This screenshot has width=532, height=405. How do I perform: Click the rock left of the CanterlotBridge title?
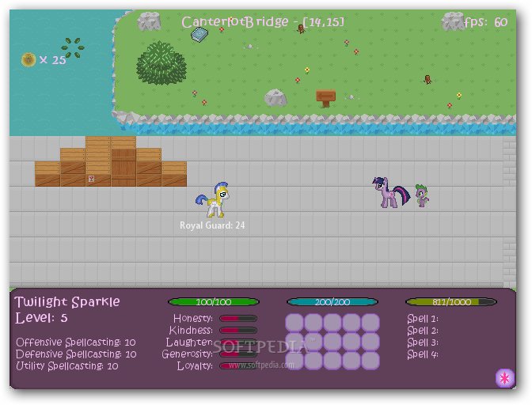click(x=149, y=21)
